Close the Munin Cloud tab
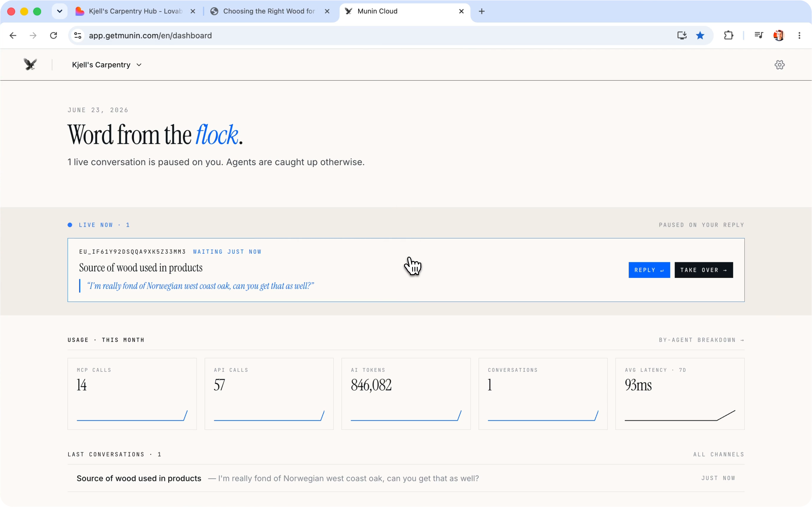 [x=461, y=12]
